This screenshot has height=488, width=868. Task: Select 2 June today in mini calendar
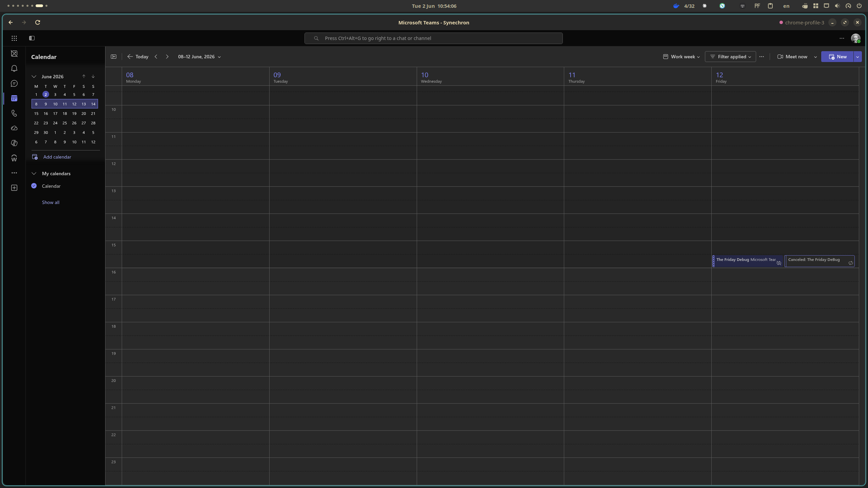(x=46, y=94)
